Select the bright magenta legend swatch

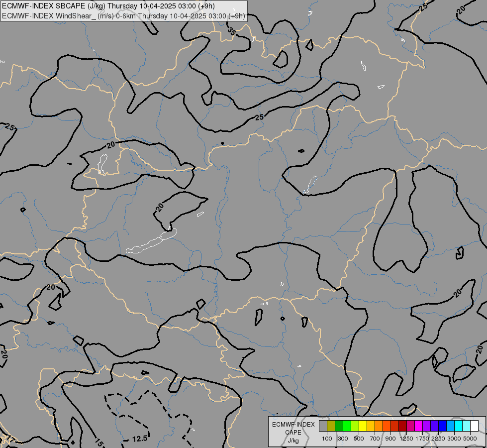pos(418,426)
